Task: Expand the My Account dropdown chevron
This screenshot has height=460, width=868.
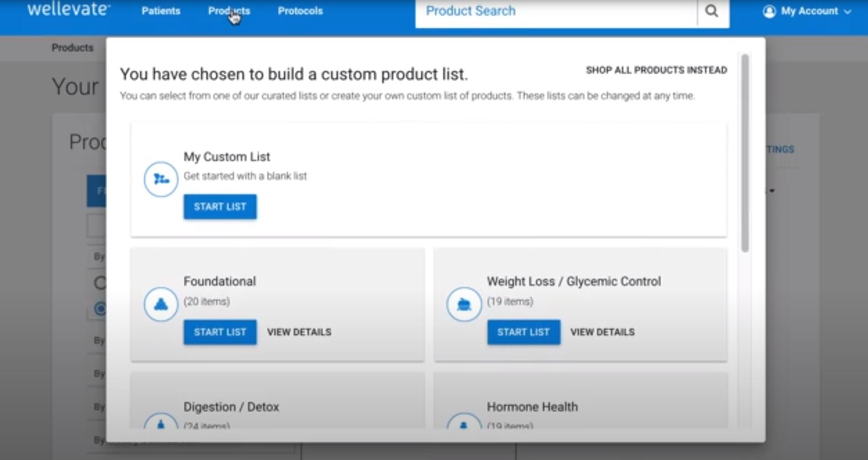Action: click(848, 12)
